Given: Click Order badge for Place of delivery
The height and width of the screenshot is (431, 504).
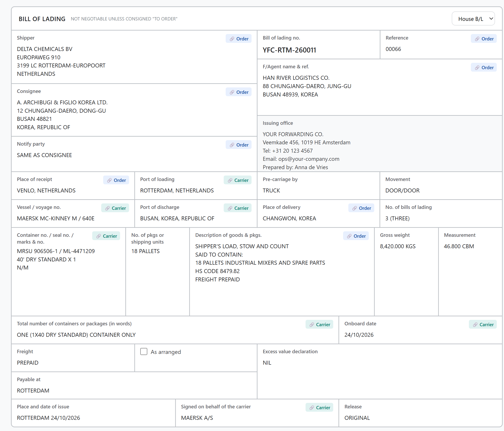Looking at the screenshot, I should pos(361,208).
